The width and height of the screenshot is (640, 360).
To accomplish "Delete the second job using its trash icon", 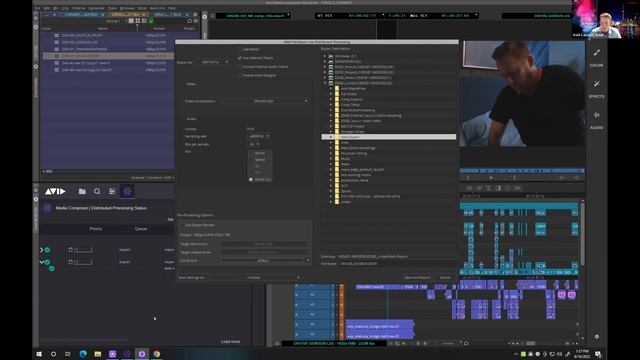I will pos(70,262).
